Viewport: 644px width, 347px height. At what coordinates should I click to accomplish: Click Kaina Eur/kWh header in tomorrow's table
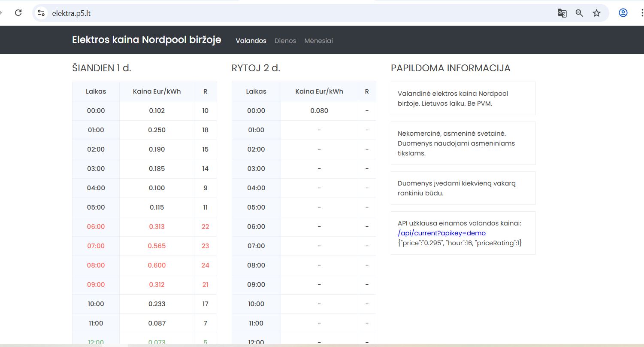319,91
